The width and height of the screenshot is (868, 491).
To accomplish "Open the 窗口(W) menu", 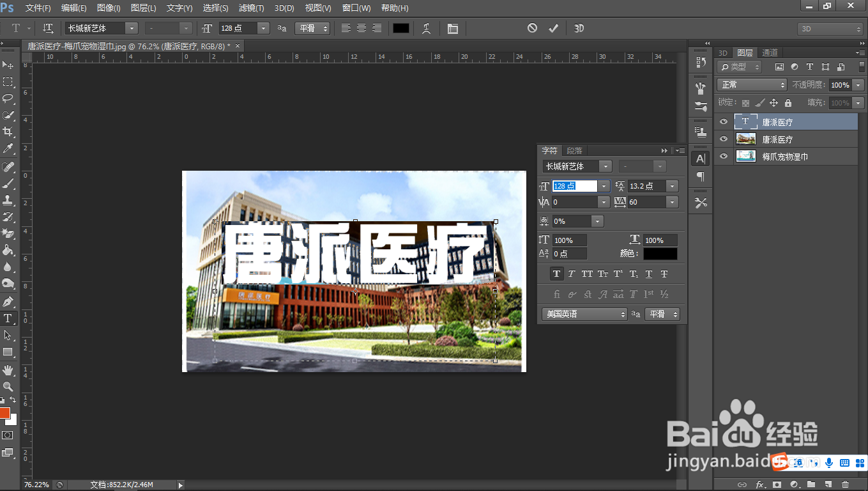I will click(x=356, y=8).
